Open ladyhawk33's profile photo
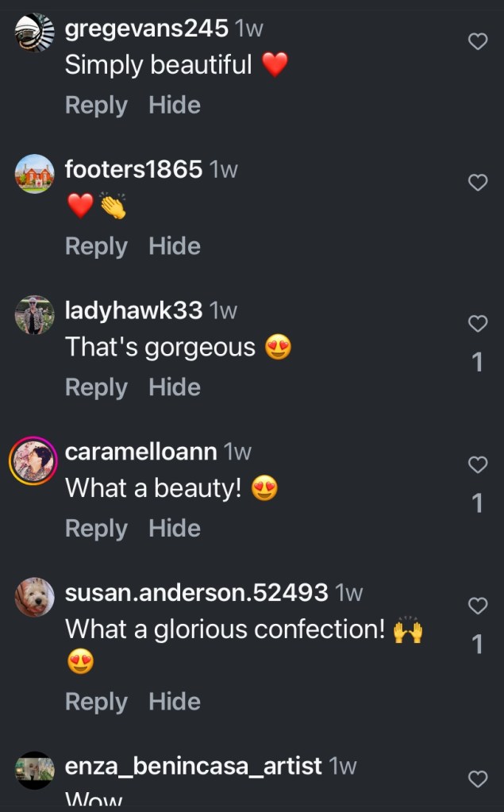The height and width of the screenshot is (812, 504). coord(35,315)
